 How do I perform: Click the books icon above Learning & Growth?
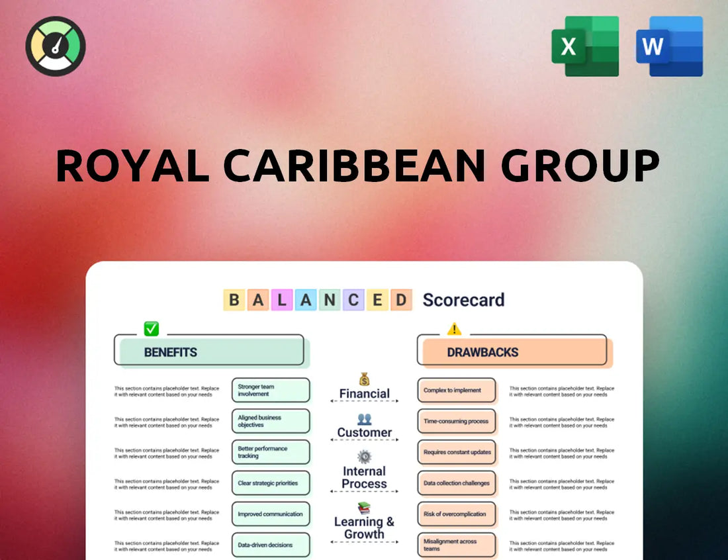tap(365, 508)
